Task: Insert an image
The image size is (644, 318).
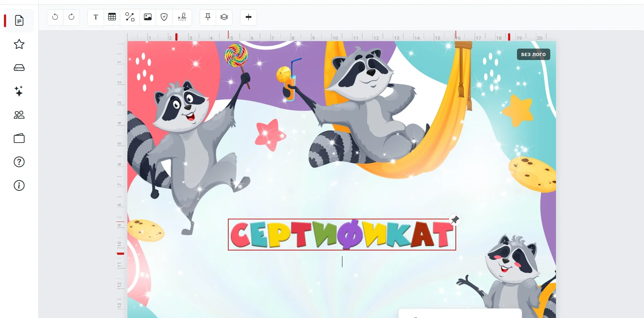Action: (x=148, y=17)
